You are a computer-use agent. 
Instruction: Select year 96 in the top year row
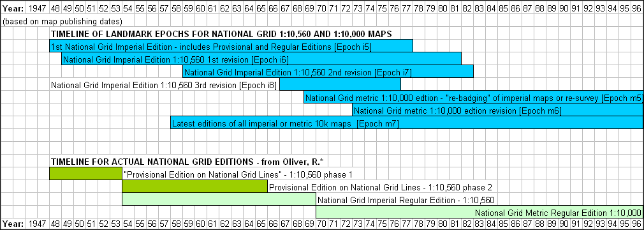pos(637,8)
